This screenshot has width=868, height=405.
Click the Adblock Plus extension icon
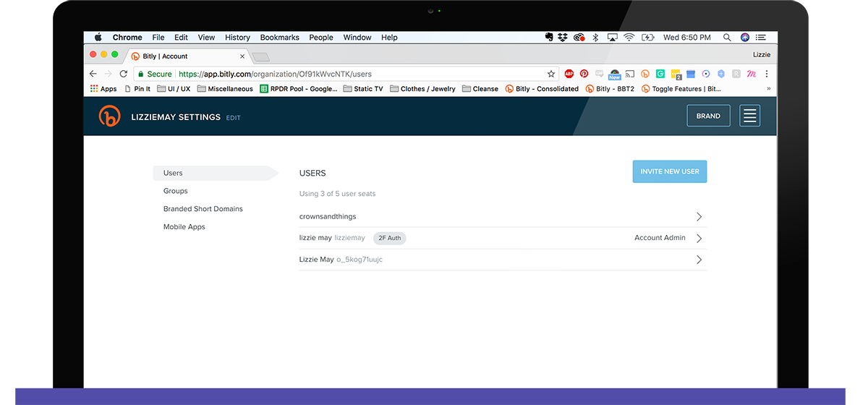[x=569, y=74]
